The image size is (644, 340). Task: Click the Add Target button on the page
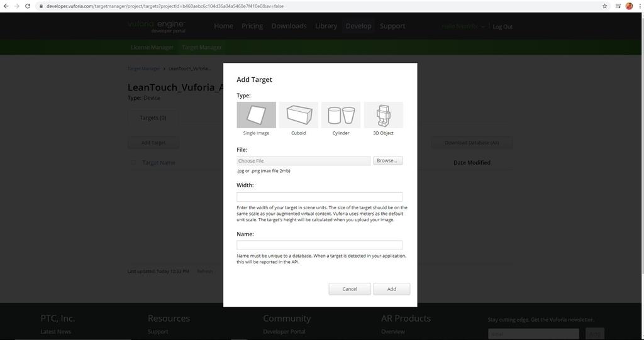pyautogui.click(x=153, y=143)
